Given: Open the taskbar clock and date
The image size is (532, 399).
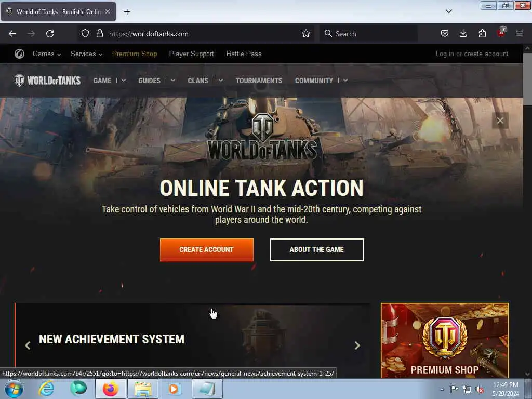Looking at the screenshot, I should click(x=506, y=389).
